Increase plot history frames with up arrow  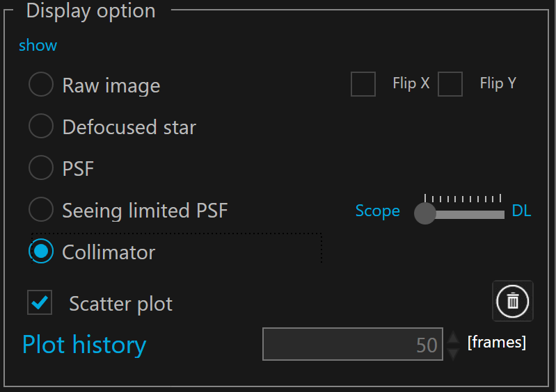pos(453,338)
